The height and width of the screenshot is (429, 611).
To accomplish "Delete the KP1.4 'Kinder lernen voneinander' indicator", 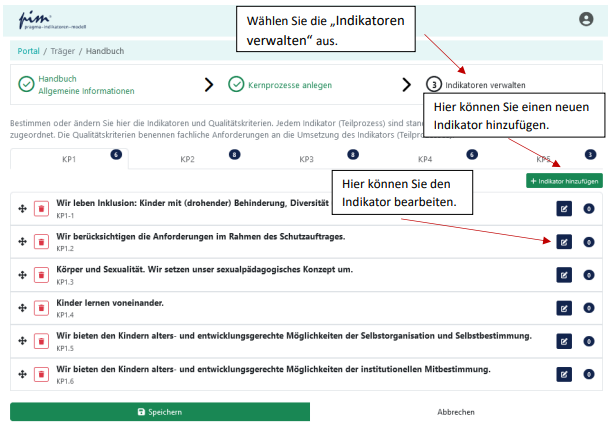I will click(x=41, y=307).
